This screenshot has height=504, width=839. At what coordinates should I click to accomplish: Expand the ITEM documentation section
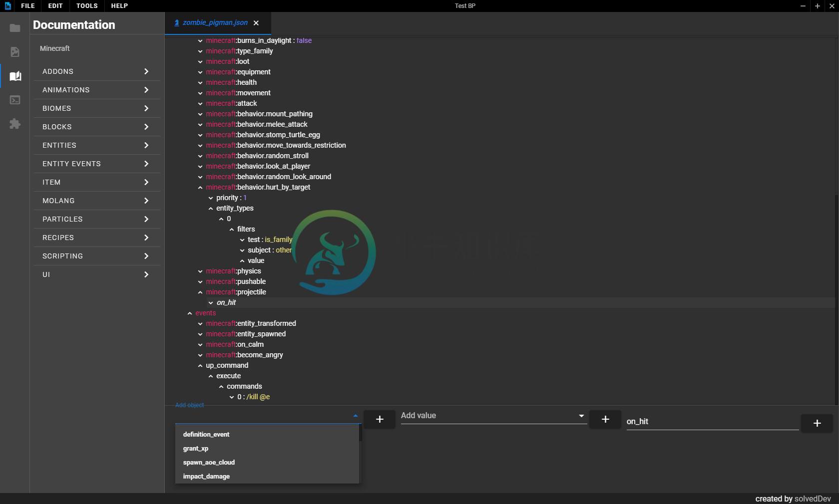[x=97, y=182]
